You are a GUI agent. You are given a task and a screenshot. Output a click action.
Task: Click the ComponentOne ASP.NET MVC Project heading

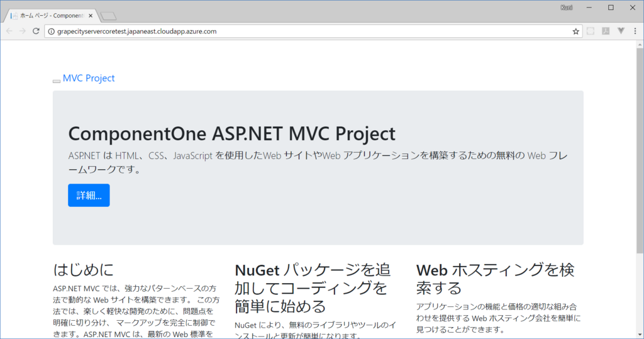(x=231, y=133)
